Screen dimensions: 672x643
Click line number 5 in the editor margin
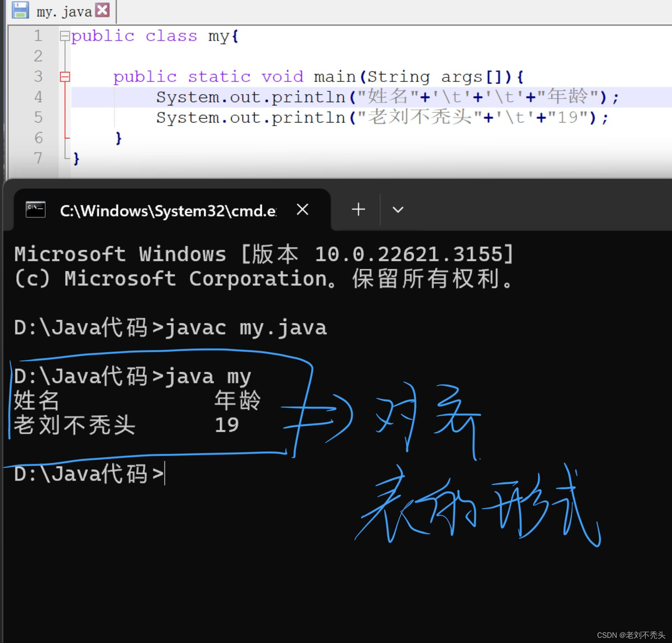point(38,117)
